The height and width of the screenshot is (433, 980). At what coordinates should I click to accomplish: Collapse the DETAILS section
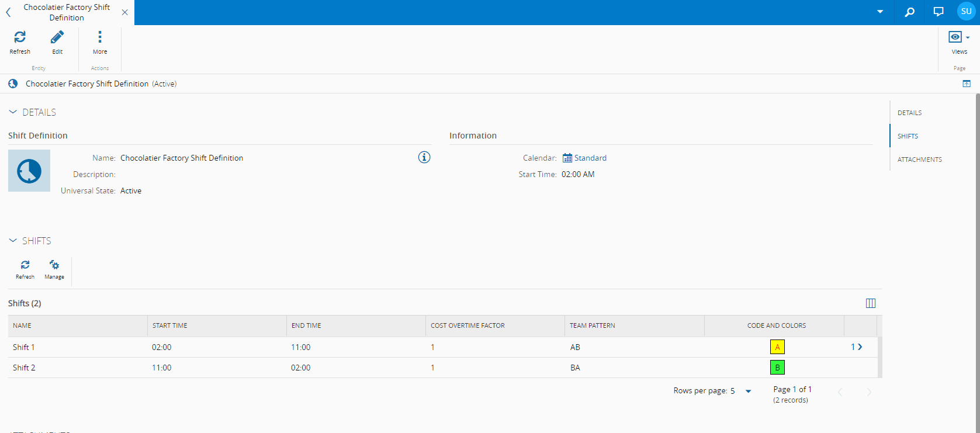pos(13,112)
